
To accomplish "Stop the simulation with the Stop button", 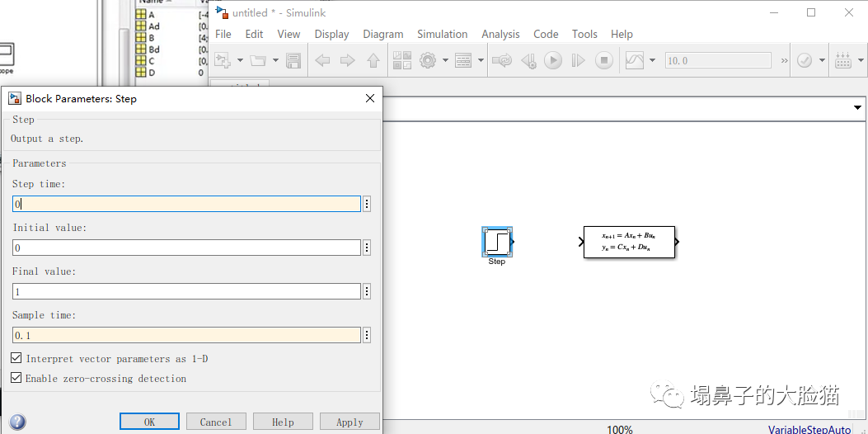I will coord(604,60).
